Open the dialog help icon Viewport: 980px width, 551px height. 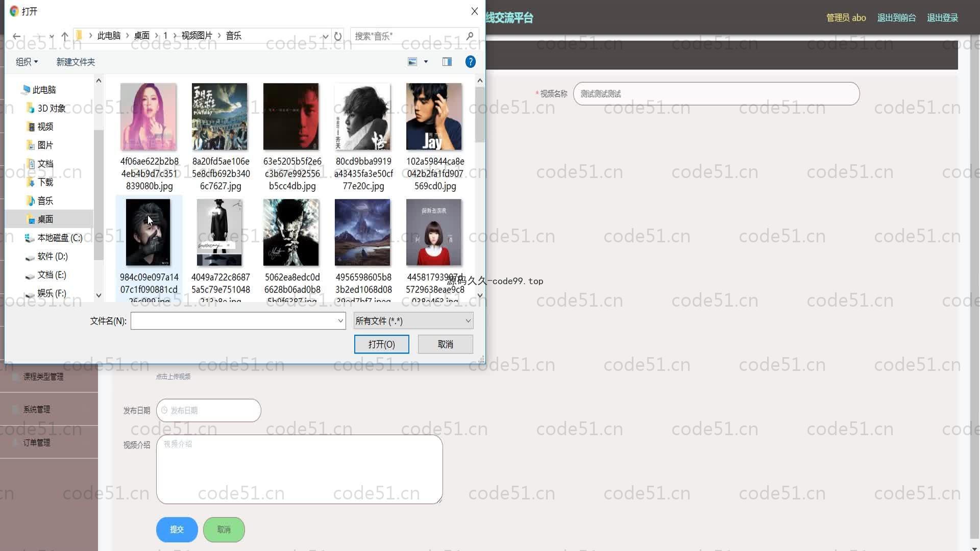[471, 62]
